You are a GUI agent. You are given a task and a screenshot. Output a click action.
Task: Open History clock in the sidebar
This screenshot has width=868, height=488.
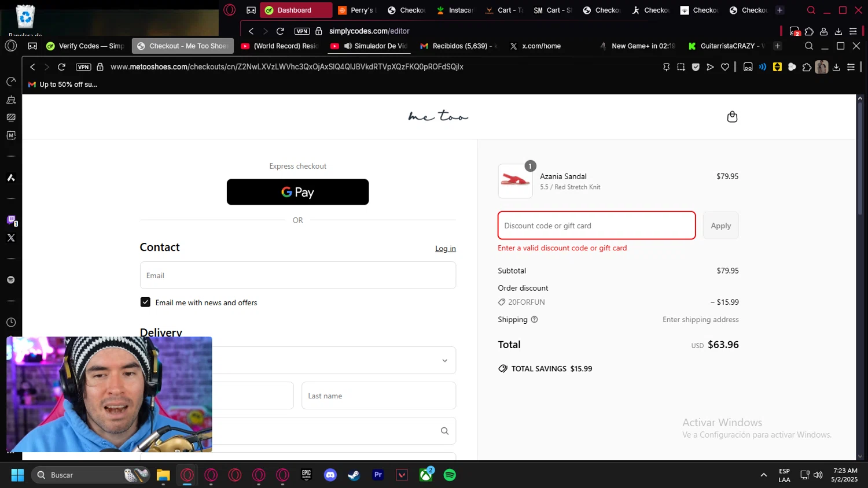[x=11, y=323]
